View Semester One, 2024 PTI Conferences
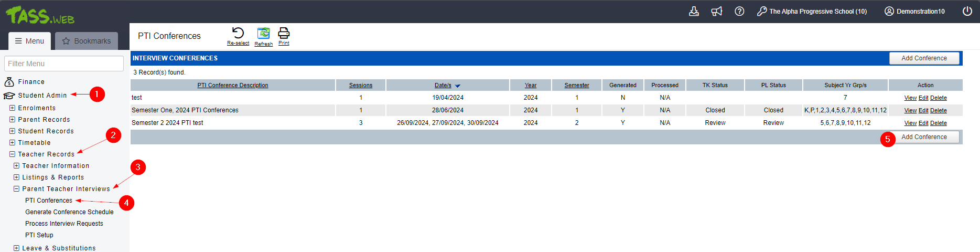The height and width of the screenshot is (252, 980). (x=910, y=111)
